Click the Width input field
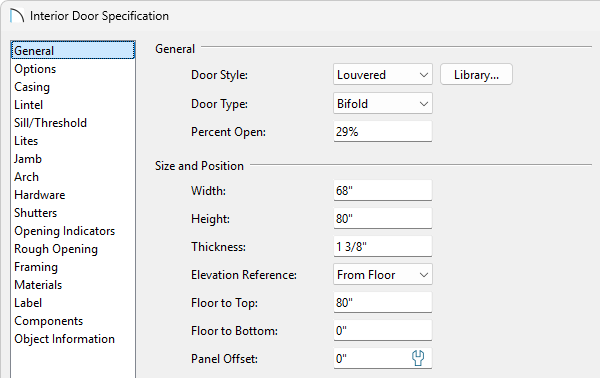Screen dimensions: 600x378 (x=383, y=190)
